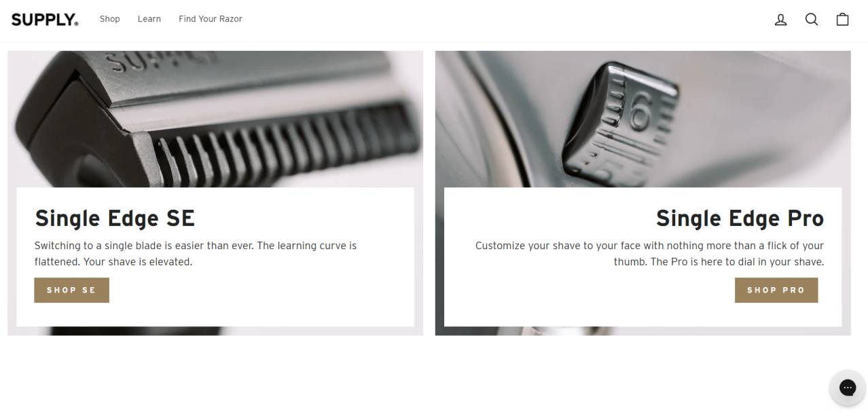
Task: Open the account login icon
Action: (780, 20)
